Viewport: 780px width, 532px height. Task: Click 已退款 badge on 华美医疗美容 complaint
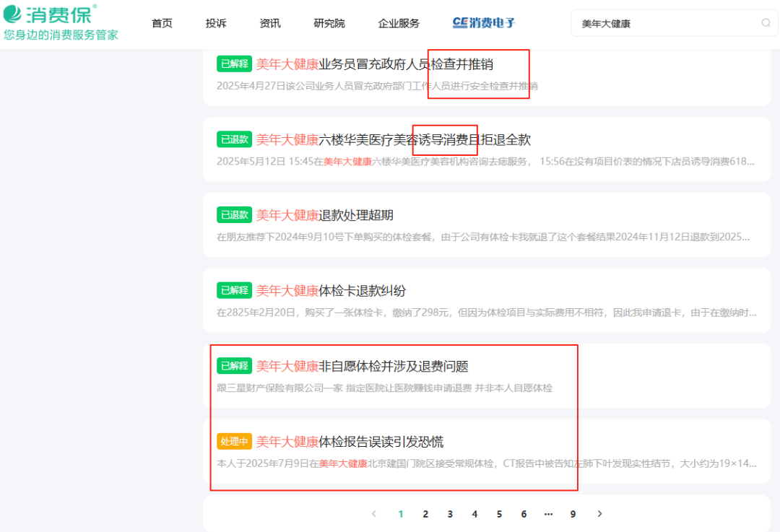click(234, 140)
